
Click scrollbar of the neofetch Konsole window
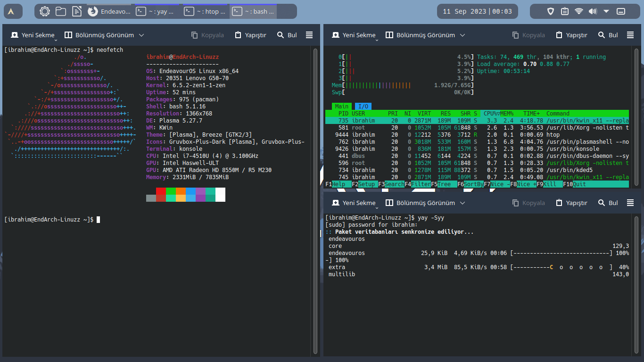(x=315, y=200)
